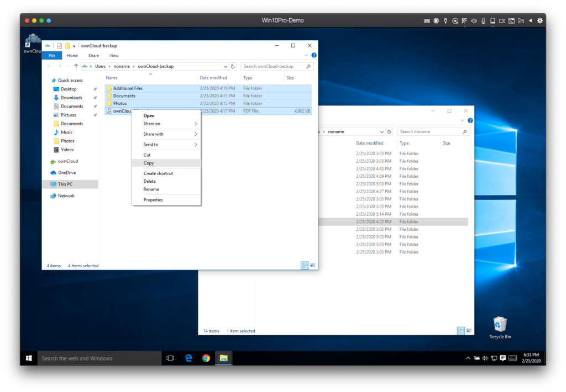Expand the Share with submenu
This screenshot has width=566, height=392.
tap(166, 134)
